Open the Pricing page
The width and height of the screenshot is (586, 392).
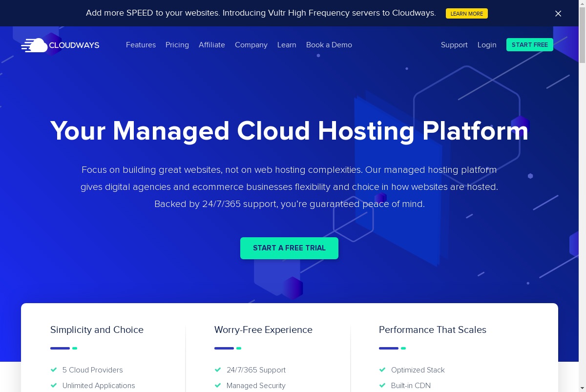point(177,45)
